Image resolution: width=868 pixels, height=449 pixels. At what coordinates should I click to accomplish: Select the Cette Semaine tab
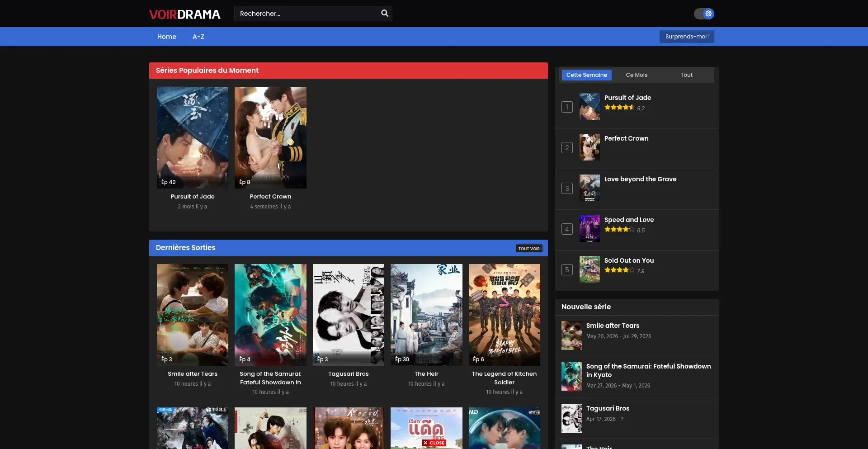click(587, 75)
